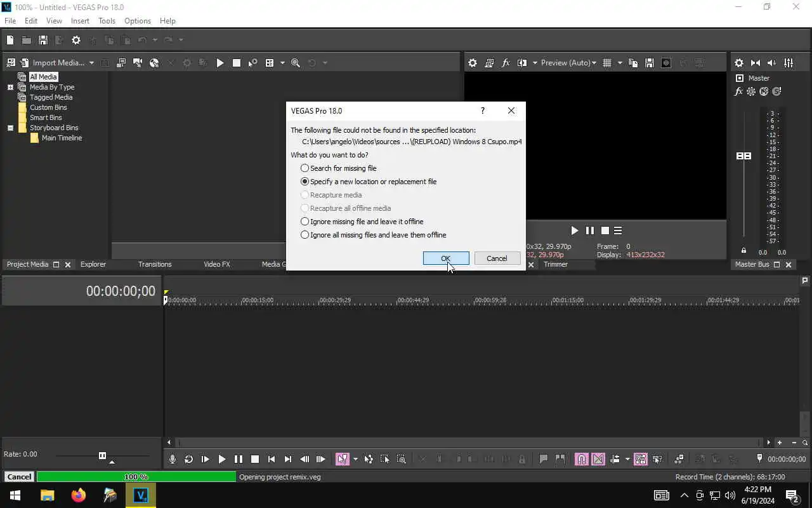Select Specify a new location or replacement file

(x=369, y=182)
